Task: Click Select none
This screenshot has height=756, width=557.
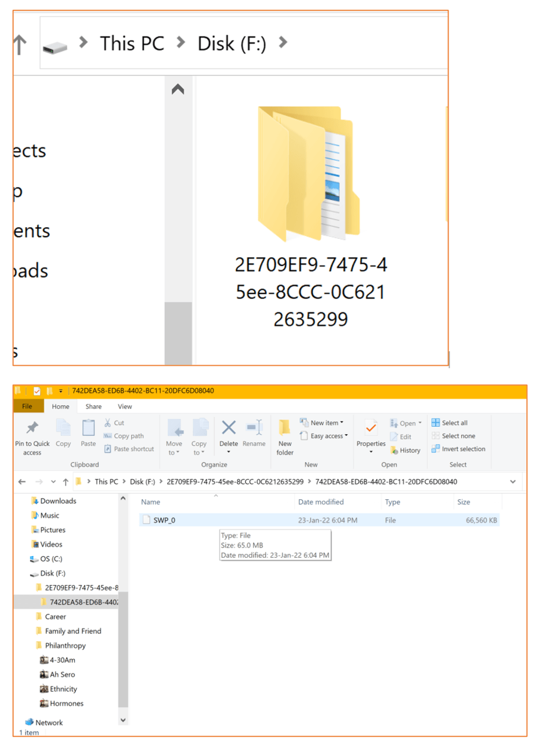Action: [x=453, y=436]
